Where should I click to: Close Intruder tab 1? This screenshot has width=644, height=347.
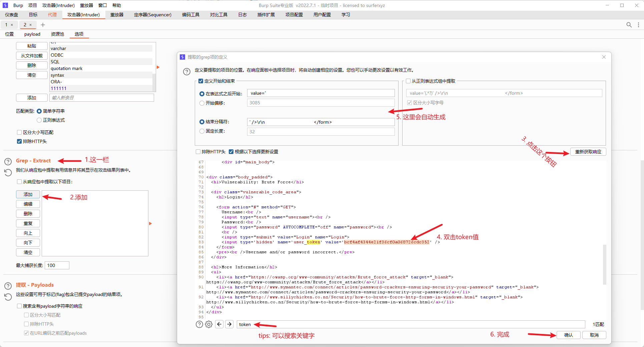click(x=12, y=25)
